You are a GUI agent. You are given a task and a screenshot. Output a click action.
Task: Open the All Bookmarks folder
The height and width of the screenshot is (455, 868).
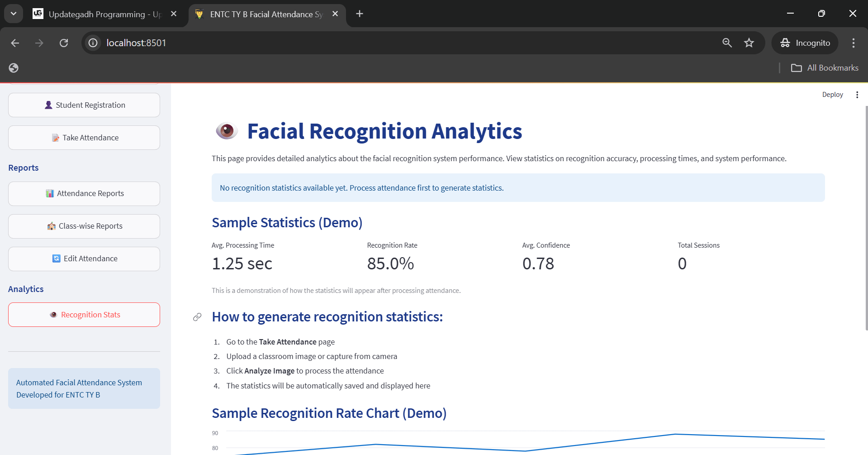(825, 68)
